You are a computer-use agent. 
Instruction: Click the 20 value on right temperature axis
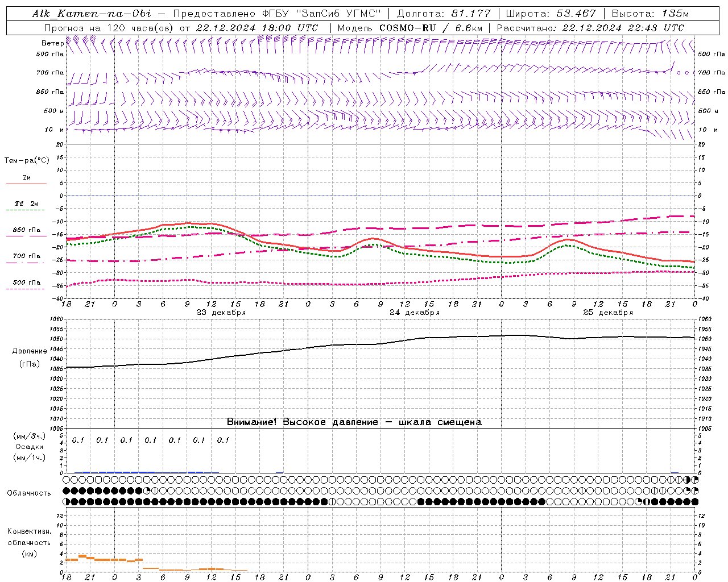(x=700, y=144)
